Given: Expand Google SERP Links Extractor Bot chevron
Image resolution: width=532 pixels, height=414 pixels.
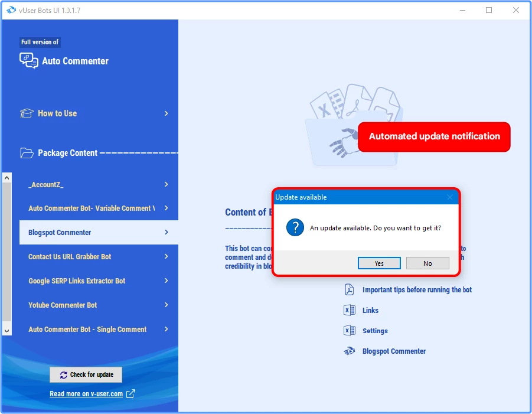Looking at the screenshot, I should 167,281.
